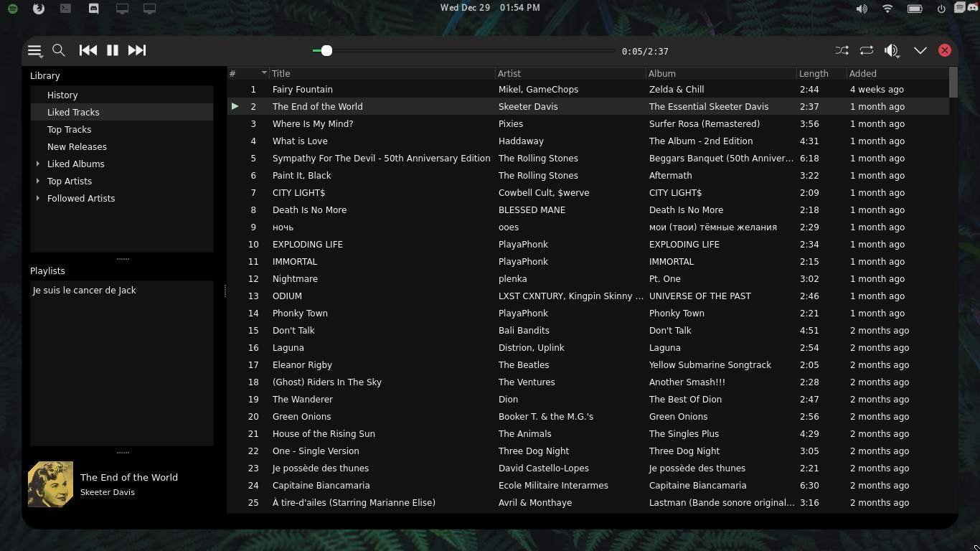The image size is (980, 551).
Task: Click the # column sort arrow
Action: [264, 73]
